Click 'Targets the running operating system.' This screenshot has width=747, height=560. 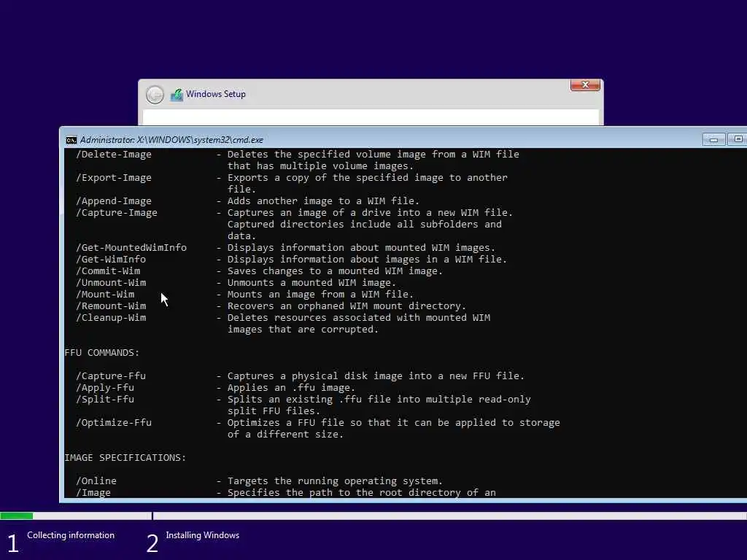(x=335, y=481)
